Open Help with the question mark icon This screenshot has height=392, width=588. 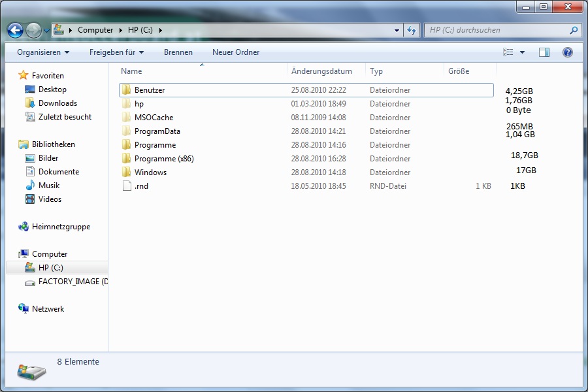568,52
